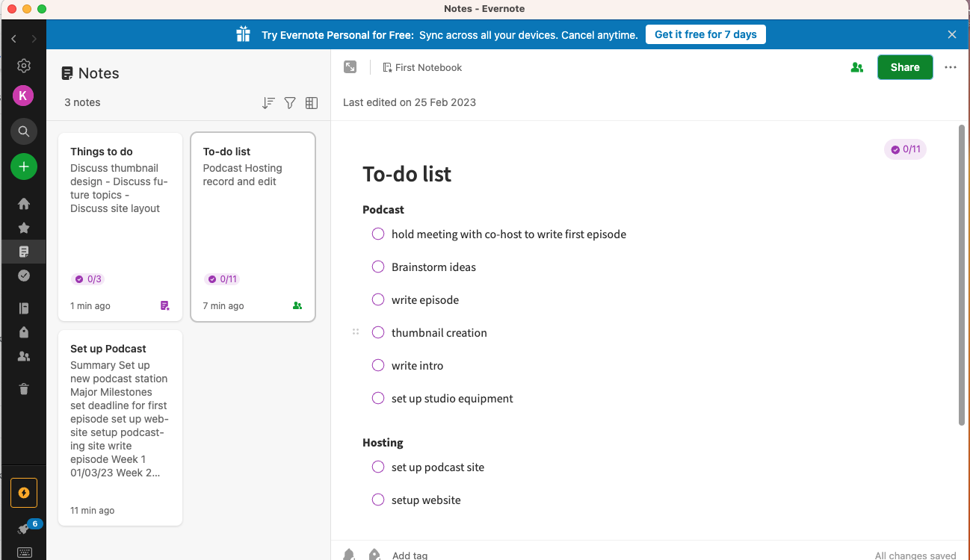Viewport: 970px width, 560px height.
Task: Go back with the left arrow in the sidebar
Action: coord(13,39)
